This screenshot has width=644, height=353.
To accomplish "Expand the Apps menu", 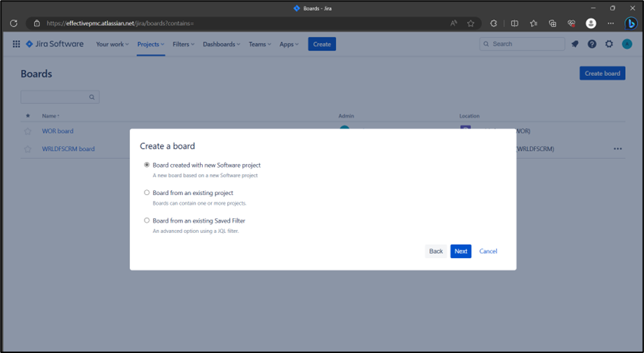I will coord(289,44).
